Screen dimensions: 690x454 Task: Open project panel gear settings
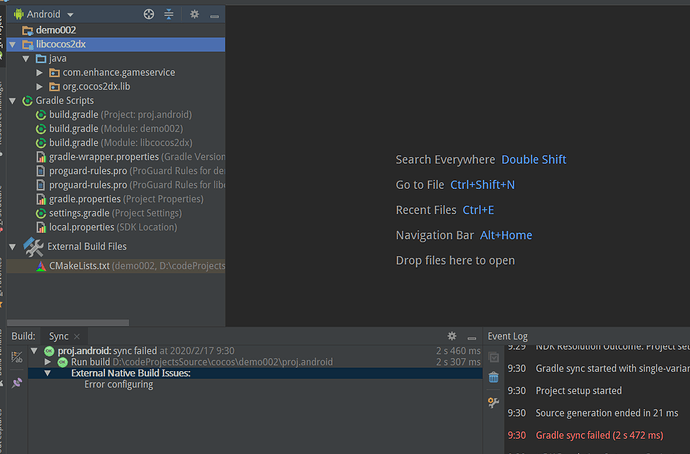[x=195, y=15]
